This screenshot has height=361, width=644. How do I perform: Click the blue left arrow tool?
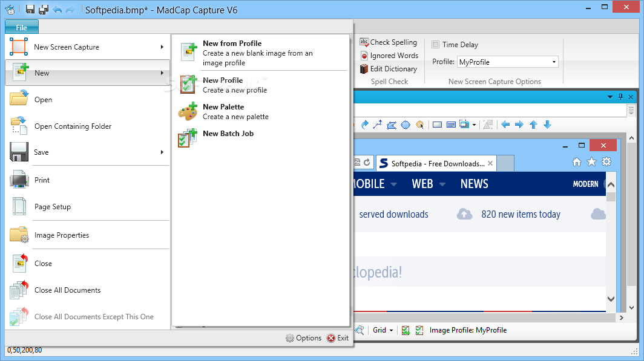tap(505, 125)
